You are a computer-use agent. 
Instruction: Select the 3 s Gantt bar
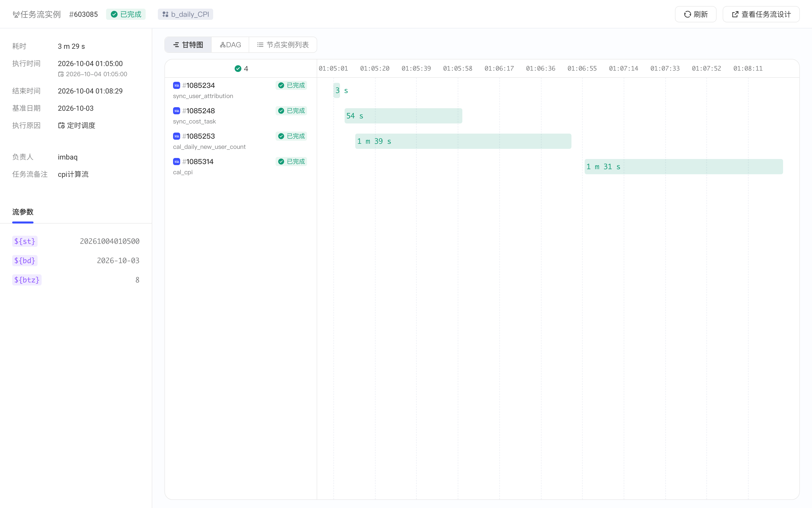coord(336,90)
